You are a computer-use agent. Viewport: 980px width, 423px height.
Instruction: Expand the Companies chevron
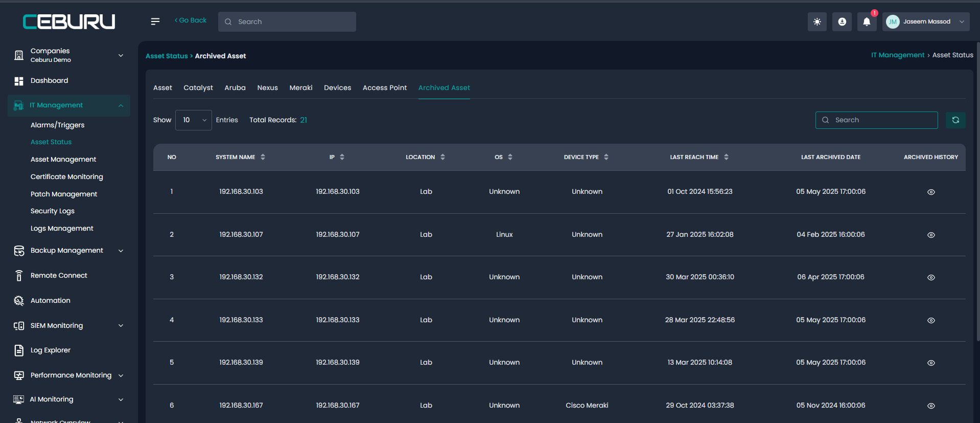[x=121, y=55]
